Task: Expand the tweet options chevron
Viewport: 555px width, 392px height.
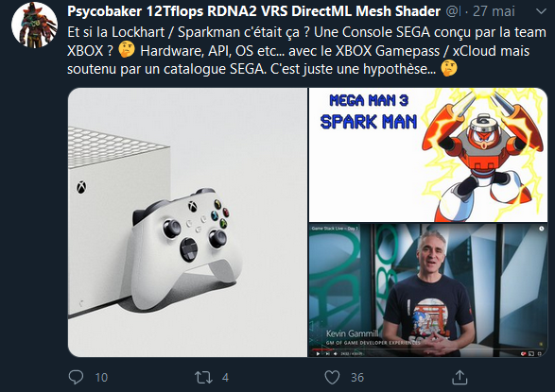Action: point(541,11)
